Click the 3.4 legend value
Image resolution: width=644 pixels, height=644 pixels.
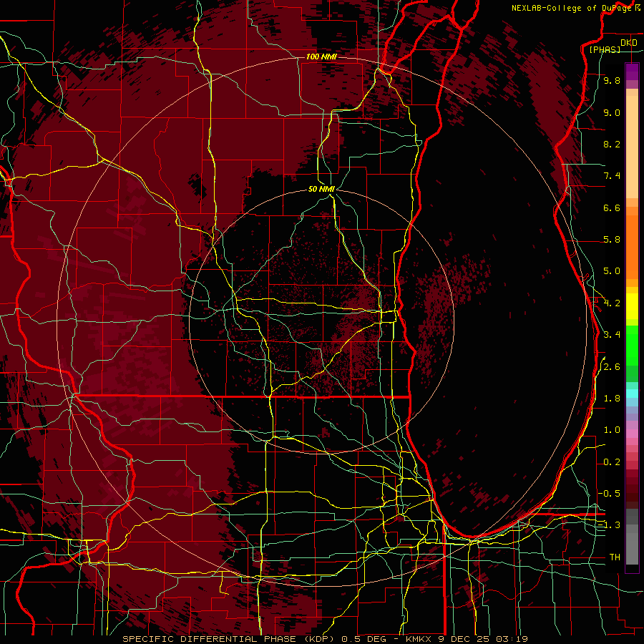click(x=612, y=335)
